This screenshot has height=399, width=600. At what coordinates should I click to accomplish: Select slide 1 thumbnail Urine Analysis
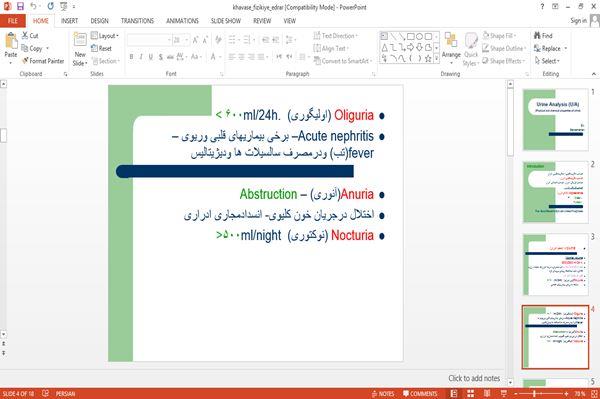click(555, 120)
